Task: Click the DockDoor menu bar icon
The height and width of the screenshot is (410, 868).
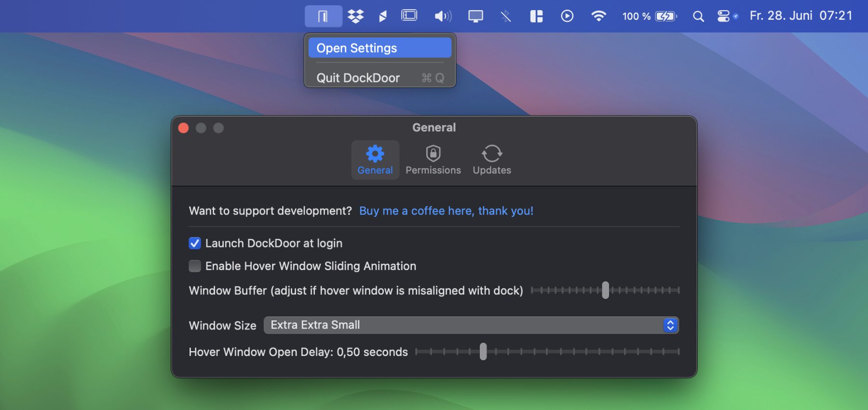Action: (323, 16)
